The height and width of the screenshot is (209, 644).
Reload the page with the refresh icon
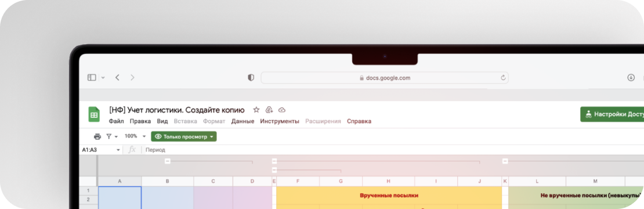502,78
